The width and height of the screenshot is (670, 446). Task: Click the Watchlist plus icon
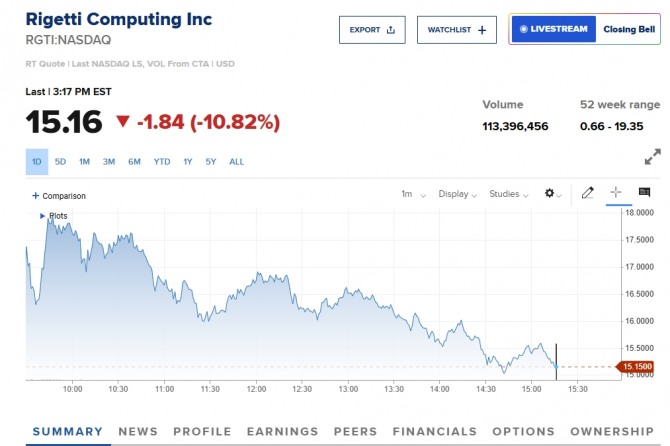[x=481, y=30]
